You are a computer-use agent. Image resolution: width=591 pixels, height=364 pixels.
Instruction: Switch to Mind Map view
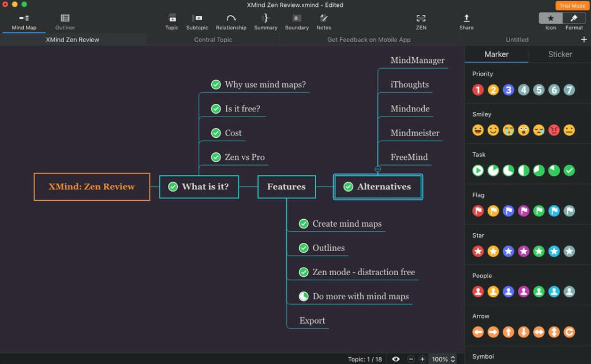click(x=24, y=22)
